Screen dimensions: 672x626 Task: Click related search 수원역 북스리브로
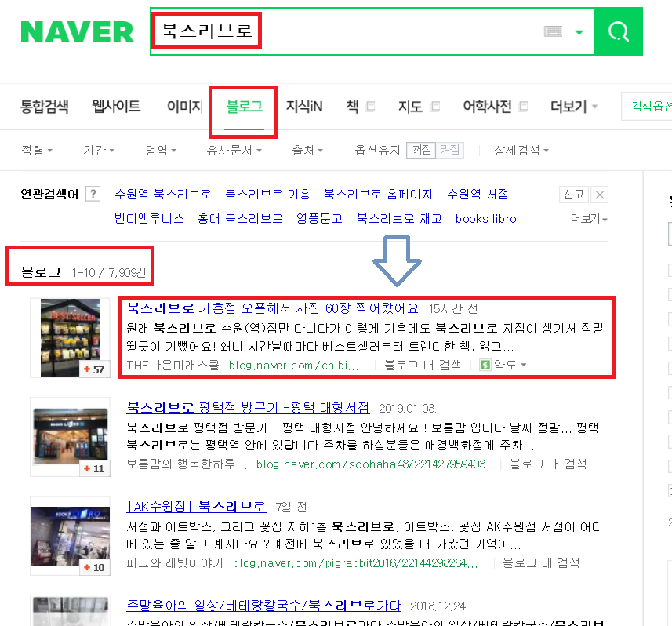(x=163, y=195)
